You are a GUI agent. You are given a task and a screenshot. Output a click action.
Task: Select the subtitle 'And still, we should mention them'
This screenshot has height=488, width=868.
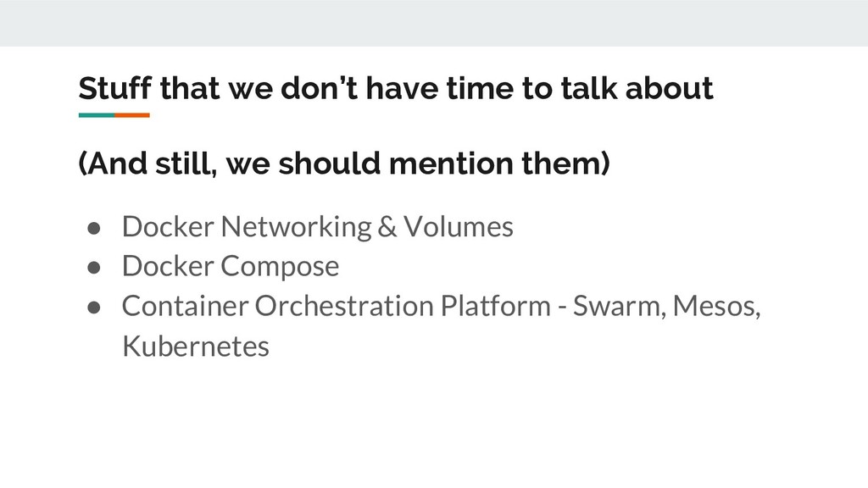pyautogui.click(x=344, y=164)
